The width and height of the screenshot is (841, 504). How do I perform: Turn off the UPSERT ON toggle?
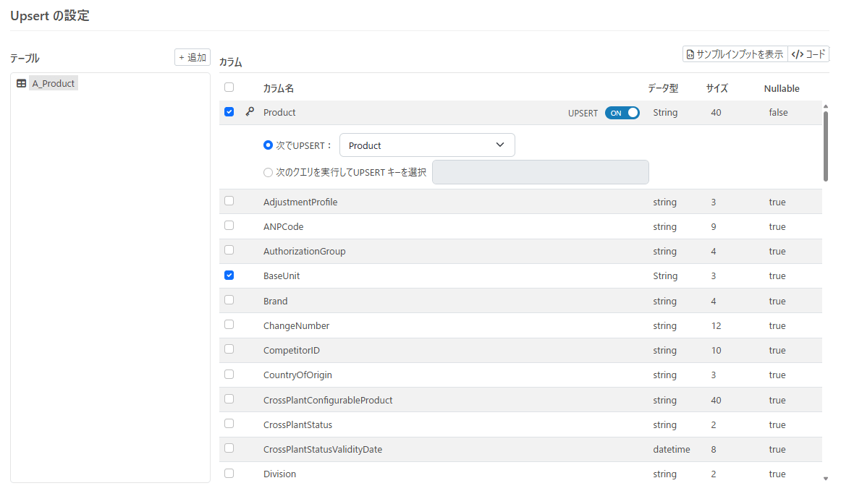(622, 113)
